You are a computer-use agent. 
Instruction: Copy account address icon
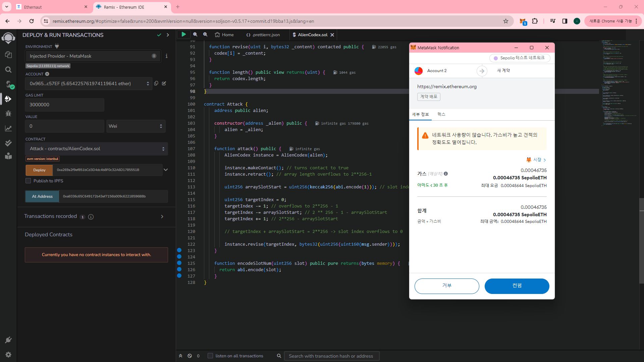pyautogui.click(x=156, y=83)
